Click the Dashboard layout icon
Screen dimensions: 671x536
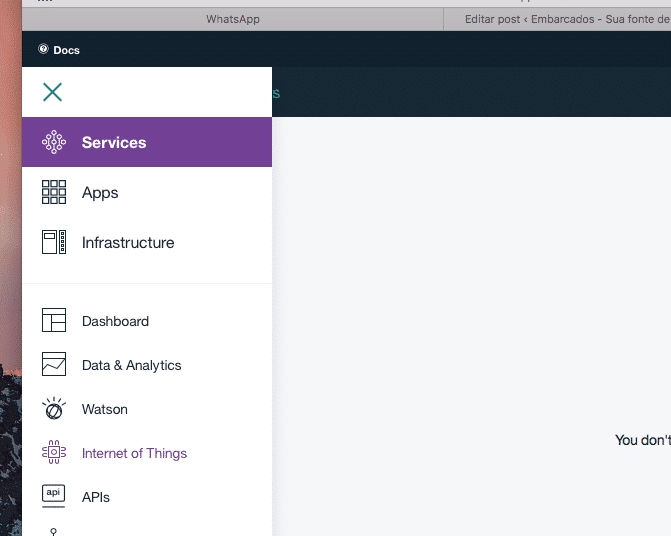[54, 320]
